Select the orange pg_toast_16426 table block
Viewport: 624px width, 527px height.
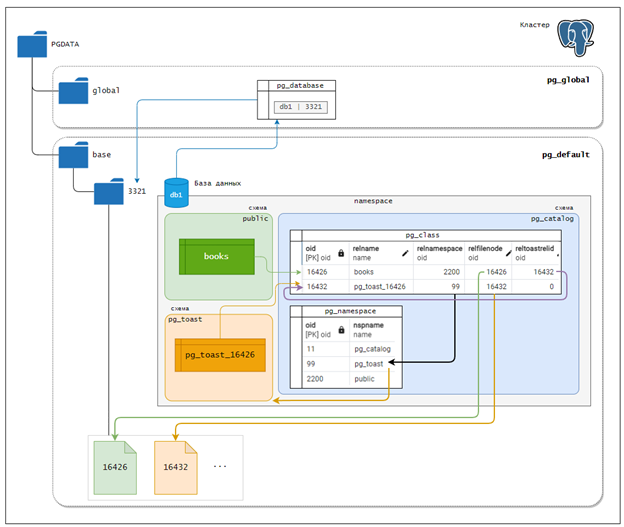pos(220,355)
